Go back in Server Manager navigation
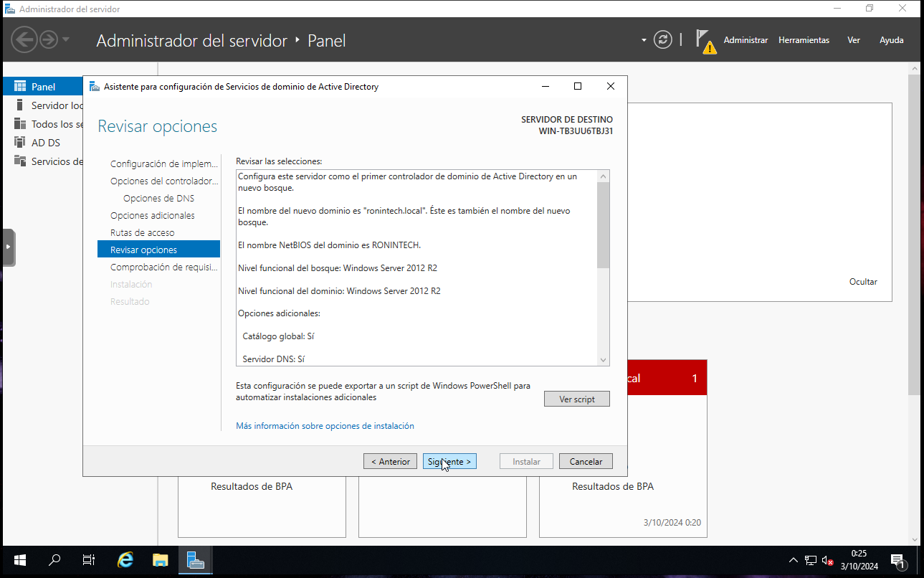924x578 pixels. tap(24, 39)
